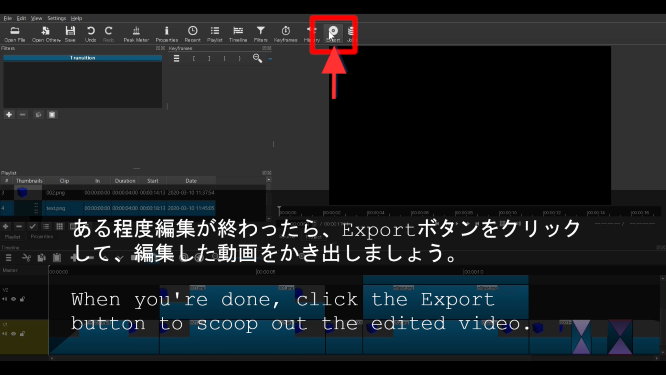Mute track V1 with speaker icon
Screen dimensions: 666x375
(5, 334)
